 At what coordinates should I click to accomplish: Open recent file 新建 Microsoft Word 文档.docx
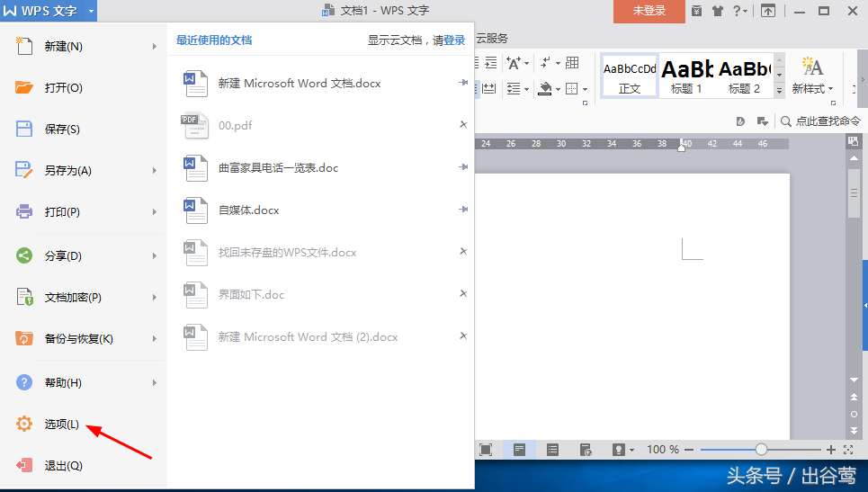coord(300,83)
